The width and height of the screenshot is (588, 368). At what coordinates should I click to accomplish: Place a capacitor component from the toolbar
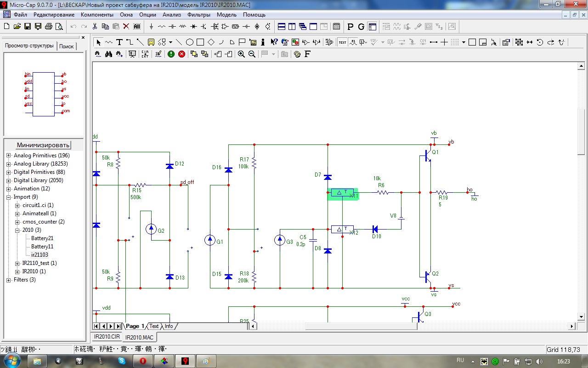pyautogui.click(x=172, y=27)
